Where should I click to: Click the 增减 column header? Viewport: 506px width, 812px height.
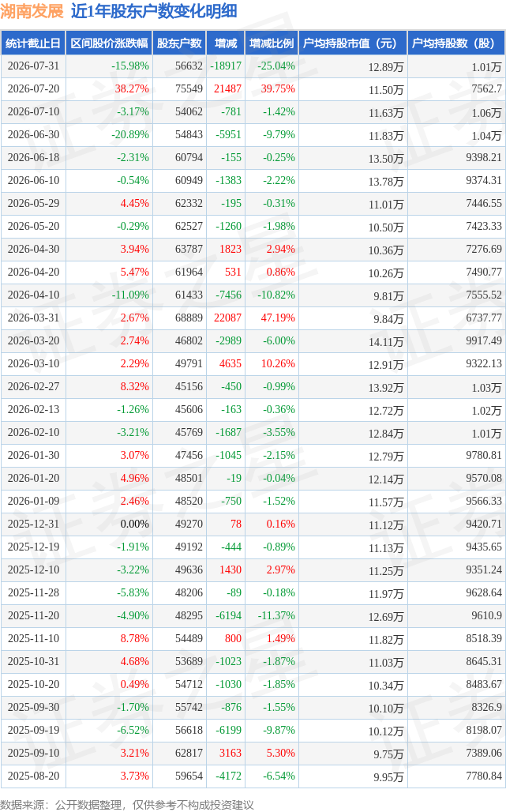click(226, 43)
